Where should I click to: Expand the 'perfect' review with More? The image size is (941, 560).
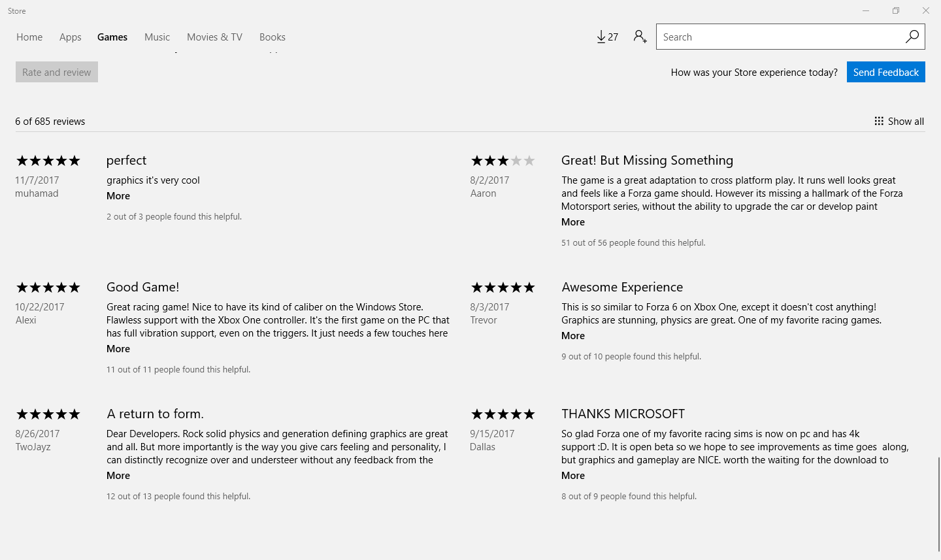[118, 196]
